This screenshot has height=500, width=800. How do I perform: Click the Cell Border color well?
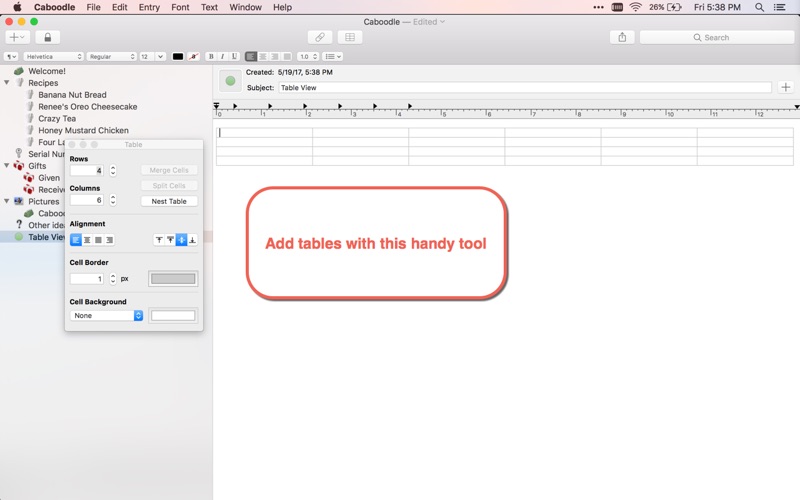[173, 279]
